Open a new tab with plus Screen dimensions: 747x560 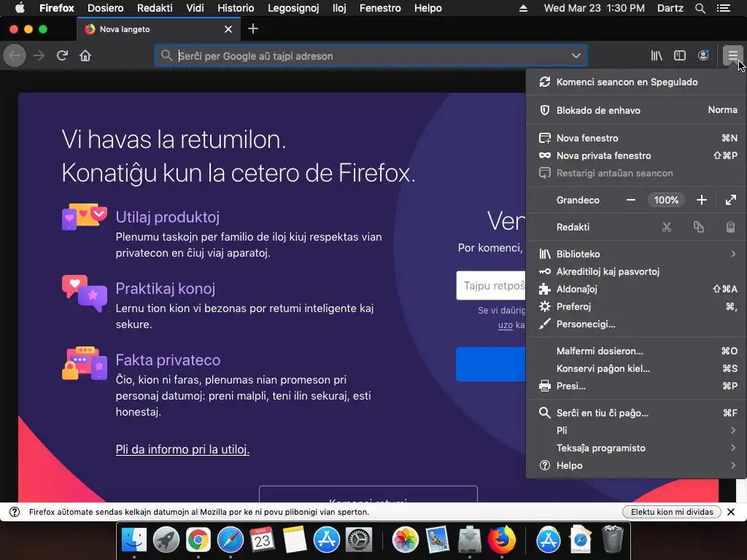click(x=253, y=29)
